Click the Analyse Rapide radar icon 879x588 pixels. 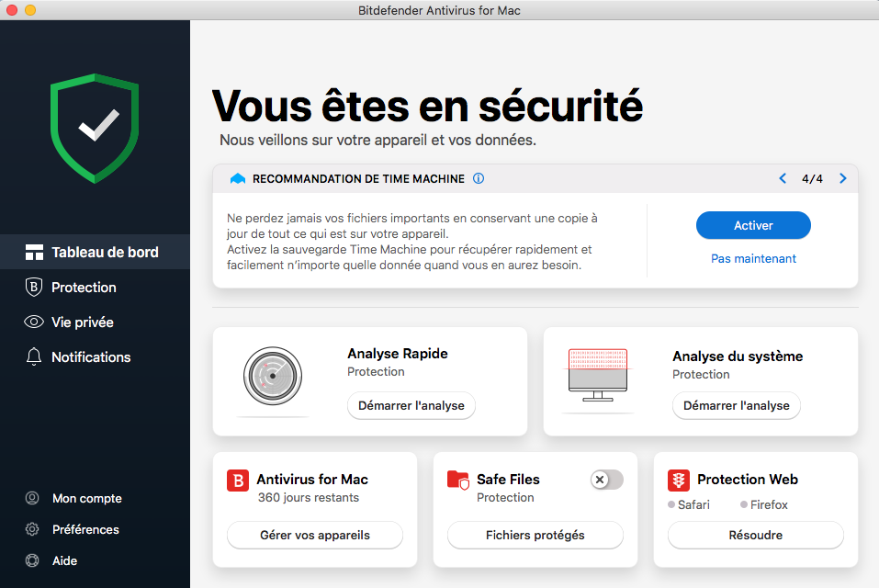(273, 376)
